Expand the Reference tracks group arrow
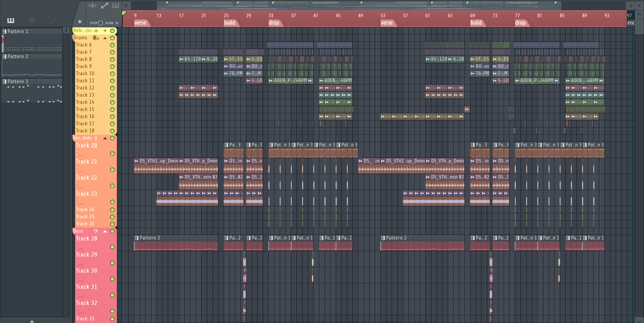 click(105, 31)
